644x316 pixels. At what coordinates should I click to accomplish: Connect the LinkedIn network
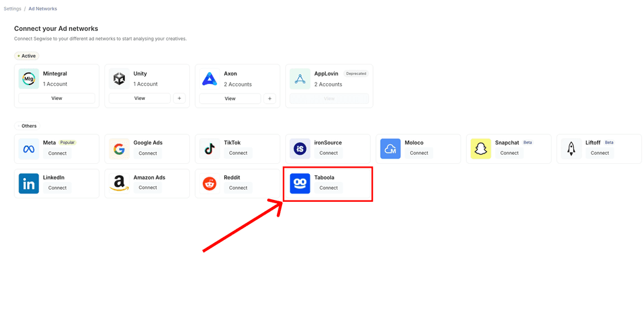57,188
